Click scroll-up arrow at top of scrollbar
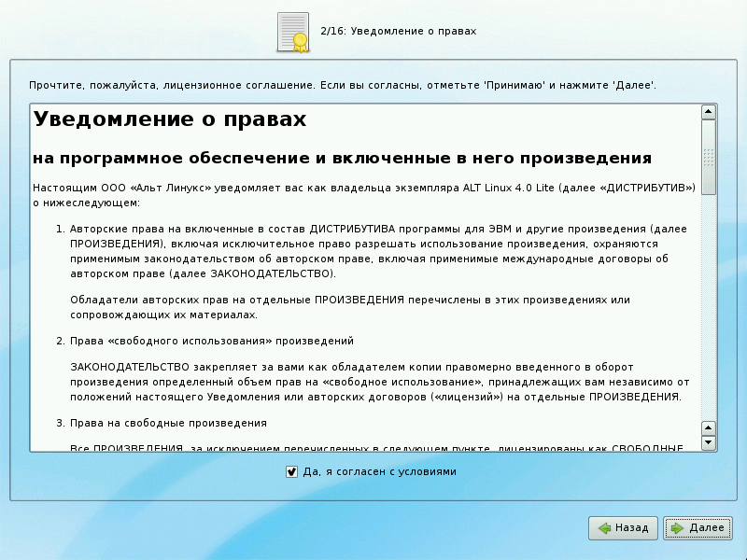Image resolution: width=747 pixels, height=560 pixels. [x=709, y=112]
